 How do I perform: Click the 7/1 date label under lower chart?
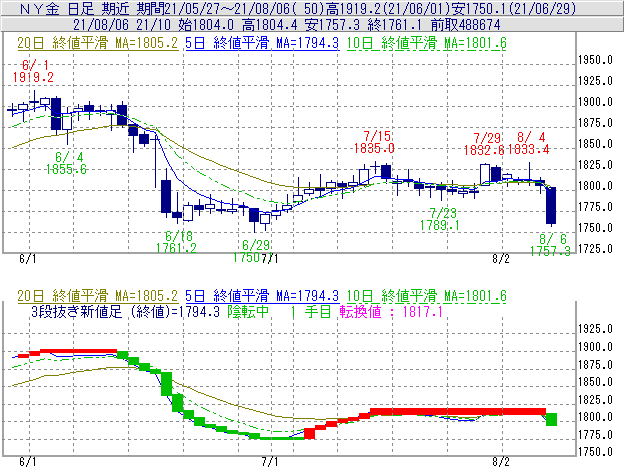click(270, 462)
